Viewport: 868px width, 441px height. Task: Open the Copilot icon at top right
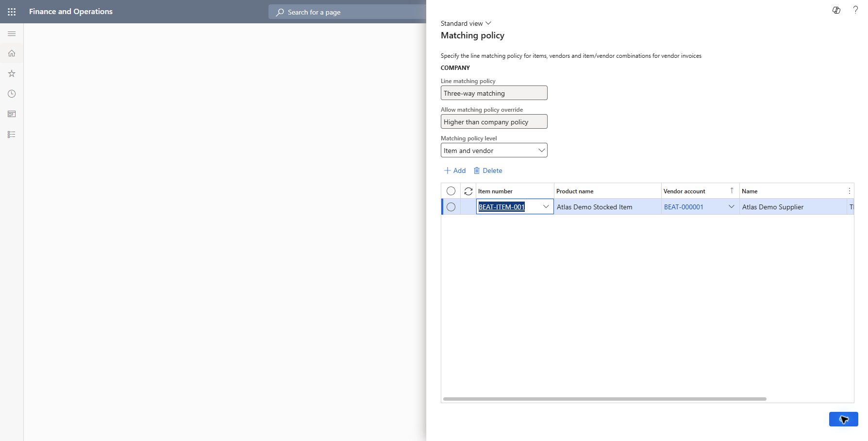pos(836,10)
